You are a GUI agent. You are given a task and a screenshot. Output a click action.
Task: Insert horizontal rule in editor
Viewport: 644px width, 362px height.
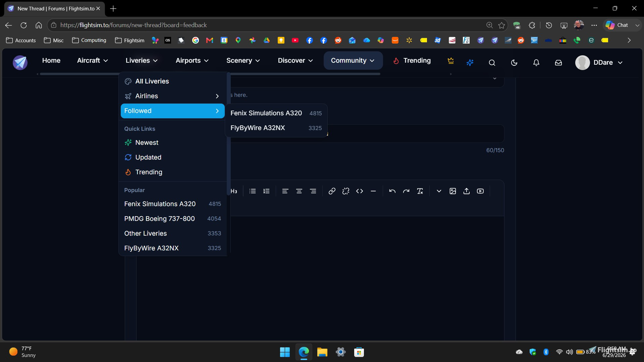tap(373, 191)
